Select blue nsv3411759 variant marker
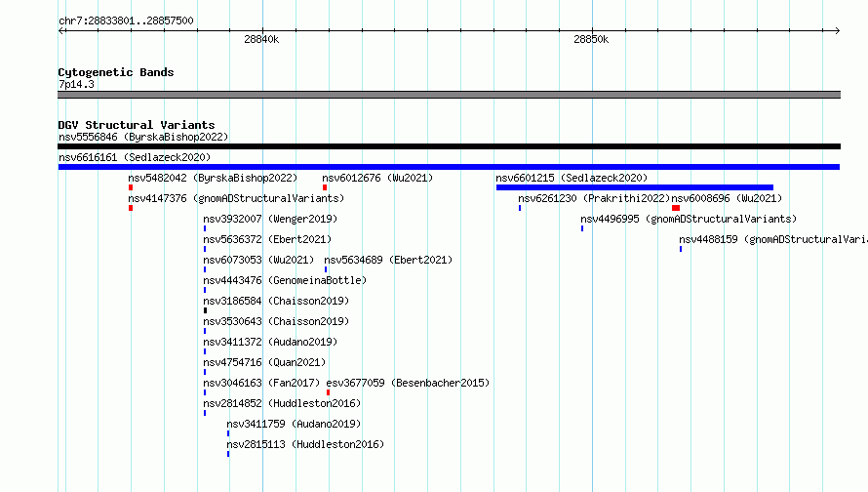Viewport: 868px width, 492px height. (228, 433)
